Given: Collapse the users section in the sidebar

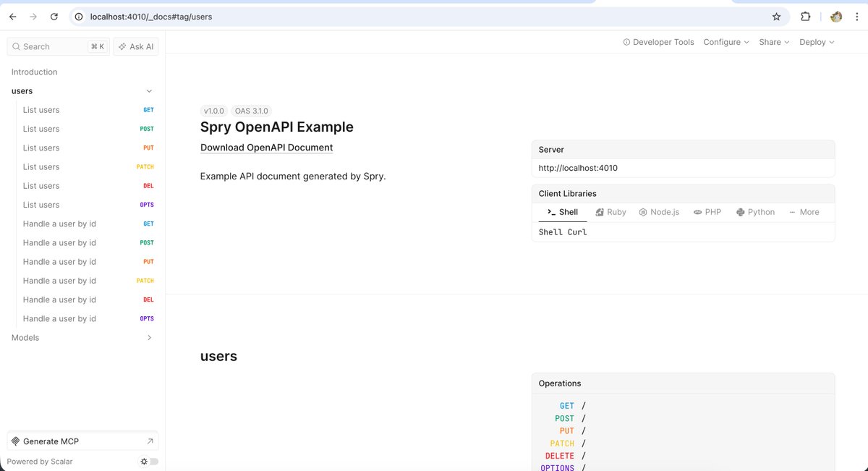Looking at the screenshot, I should [149, 90].
